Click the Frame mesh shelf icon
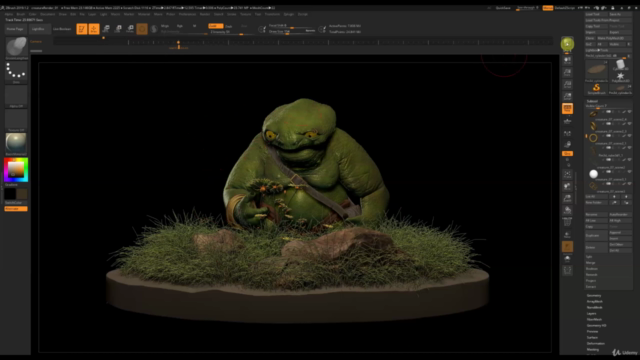This screenshot has width=640, height=360. click(567, 174)
